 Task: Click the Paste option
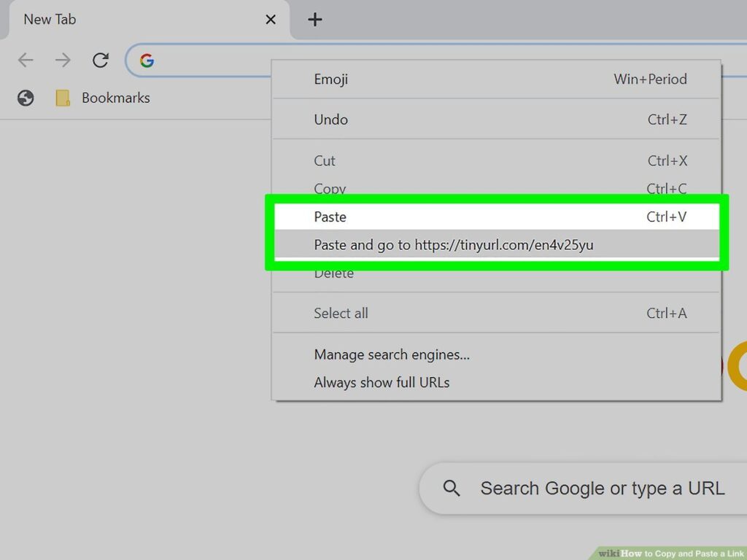click(330, 217)
